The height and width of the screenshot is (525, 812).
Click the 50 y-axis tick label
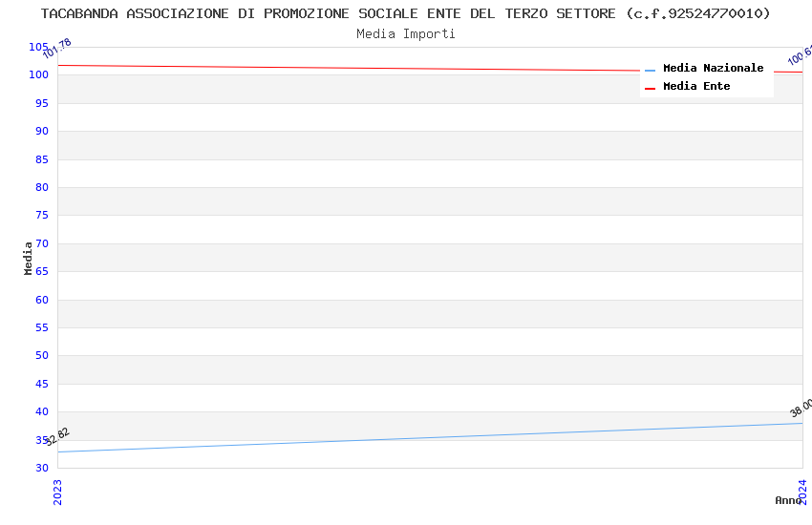[x=41, y=355]
